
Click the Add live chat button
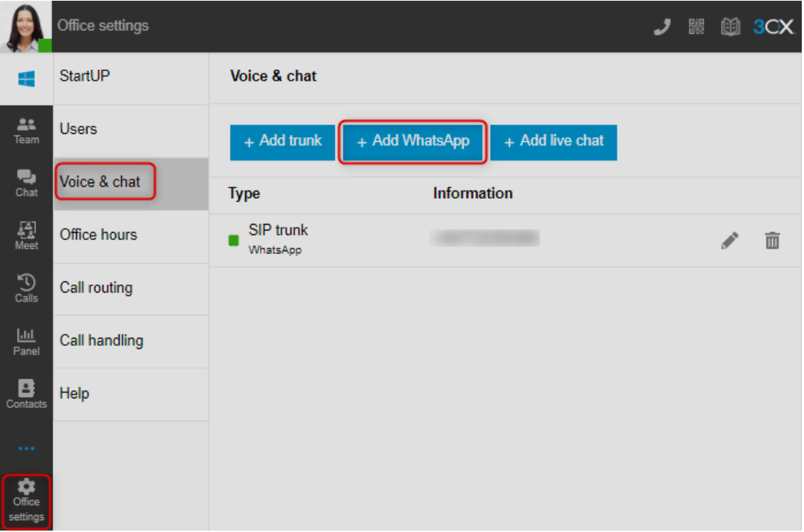pos(553,141)
